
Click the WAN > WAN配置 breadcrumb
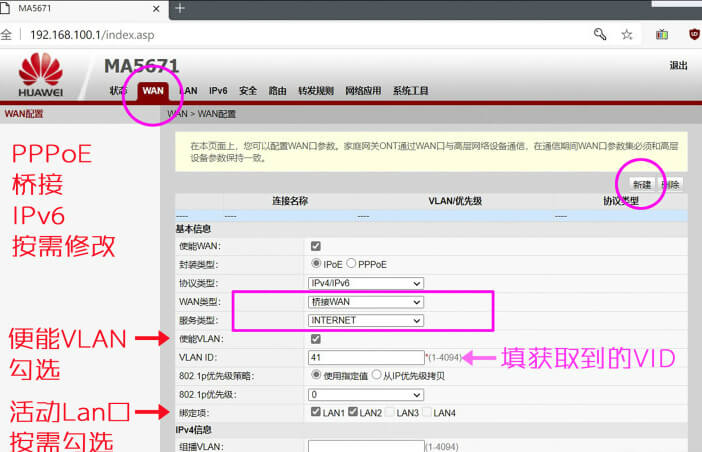tap(201, 114)
